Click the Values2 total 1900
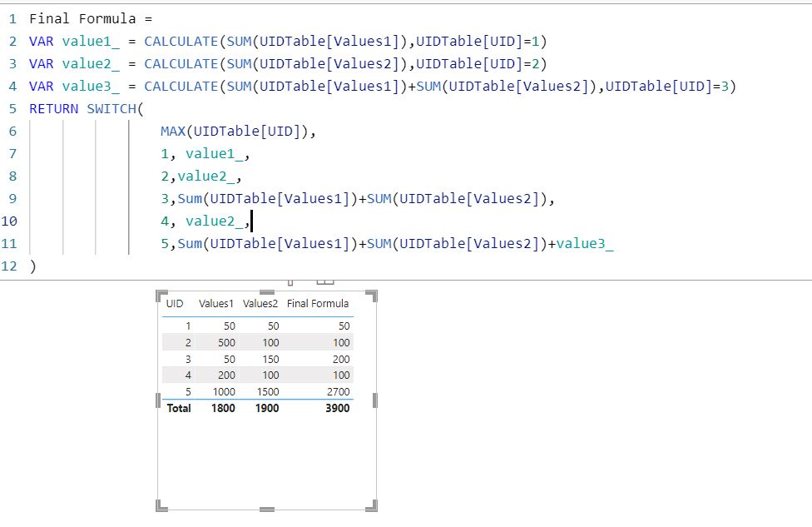This screenshot has width=812, height=527. pos(267,408)
